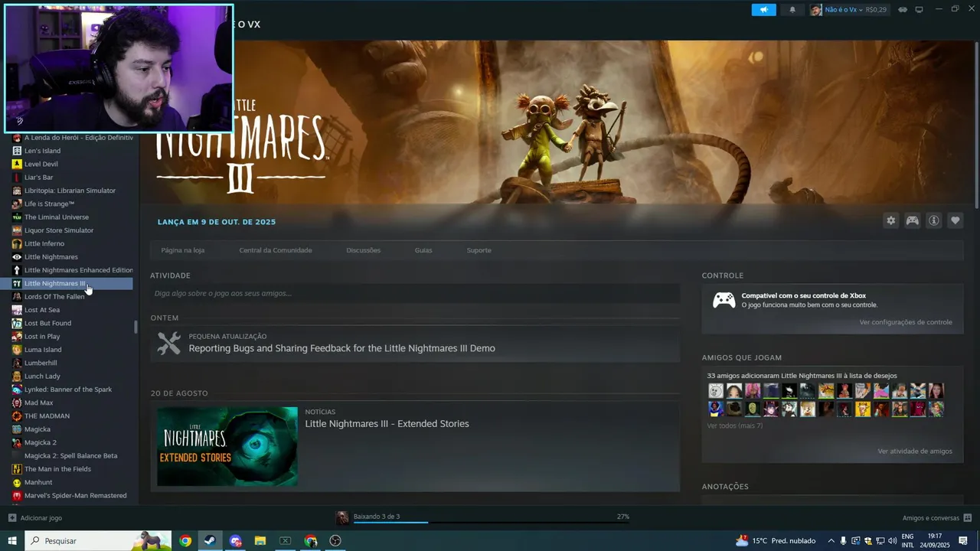Click the plus icon beside 'Adicionar jogo'
Screen dimensions: 980x551
[x=12, y=518]
